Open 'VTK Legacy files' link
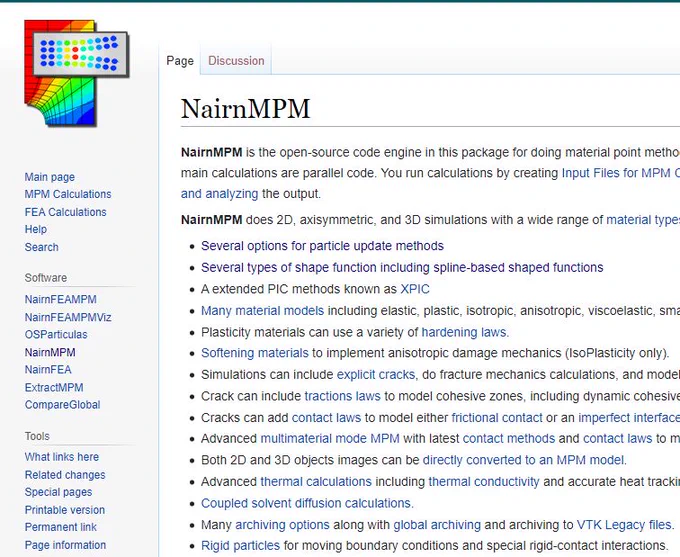The height and width of the screenshot is (557, 680). tap(624, 525)
